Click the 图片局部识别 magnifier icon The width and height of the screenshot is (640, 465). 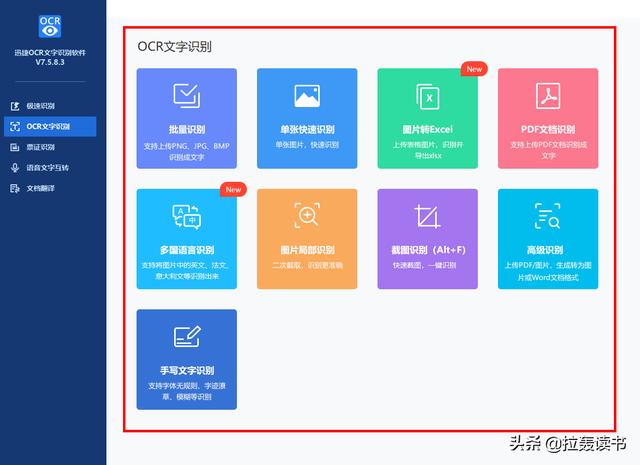tap(307, 216)
